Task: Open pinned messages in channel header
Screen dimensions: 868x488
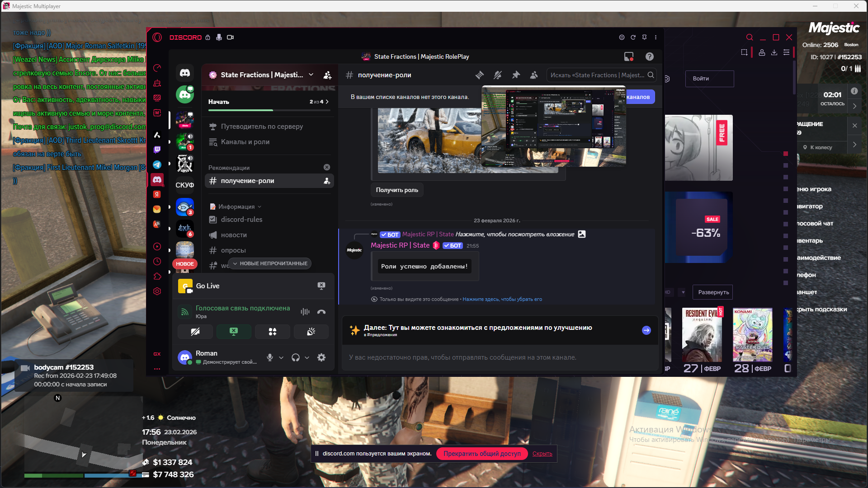Action: 516,75
